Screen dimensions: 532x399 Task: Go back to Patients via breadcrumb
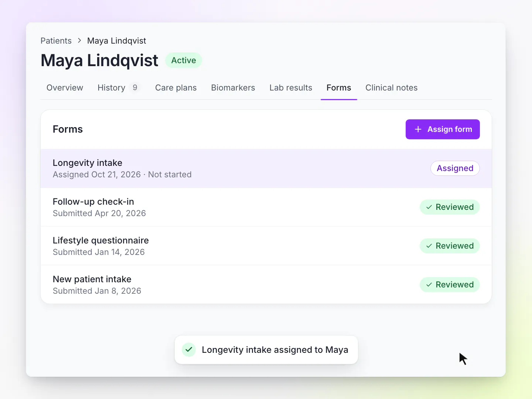(x=56, y=41)
